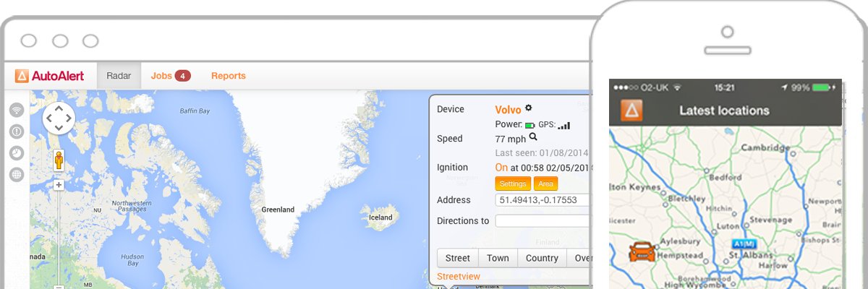868x289 pixels.
Task: Click the Street View pegman icon
Action: coord(59,160)
